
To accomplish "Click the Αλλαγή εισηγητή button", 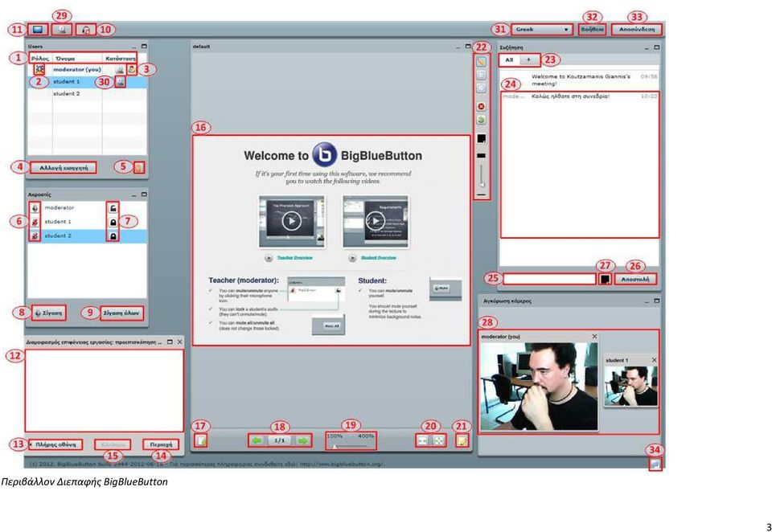I will click(x=63, y=168).
